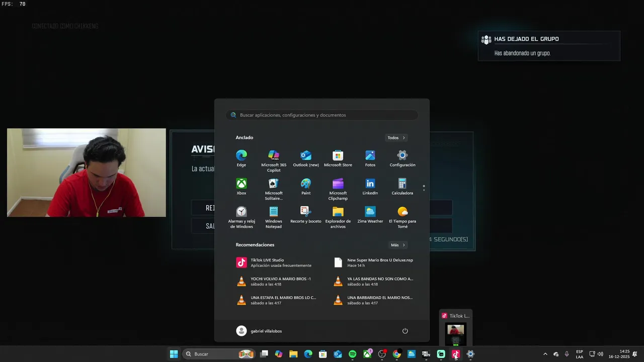The width and height of the screenshot is (644, 362).
Task: Launch Microsoft Clipchamp
Action: click(x=338, y=189)
